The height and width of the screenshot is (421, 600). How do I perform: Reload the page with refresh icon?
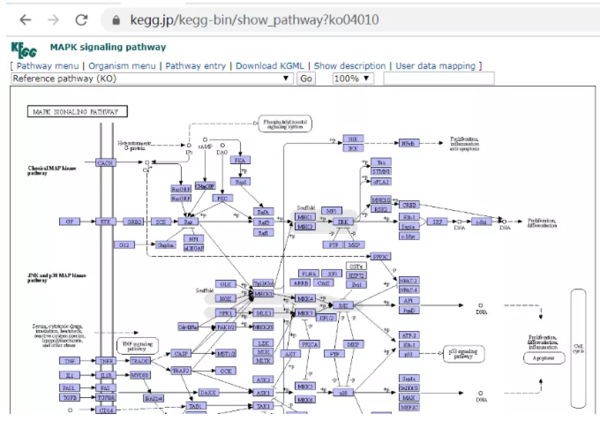click(87, 19)
